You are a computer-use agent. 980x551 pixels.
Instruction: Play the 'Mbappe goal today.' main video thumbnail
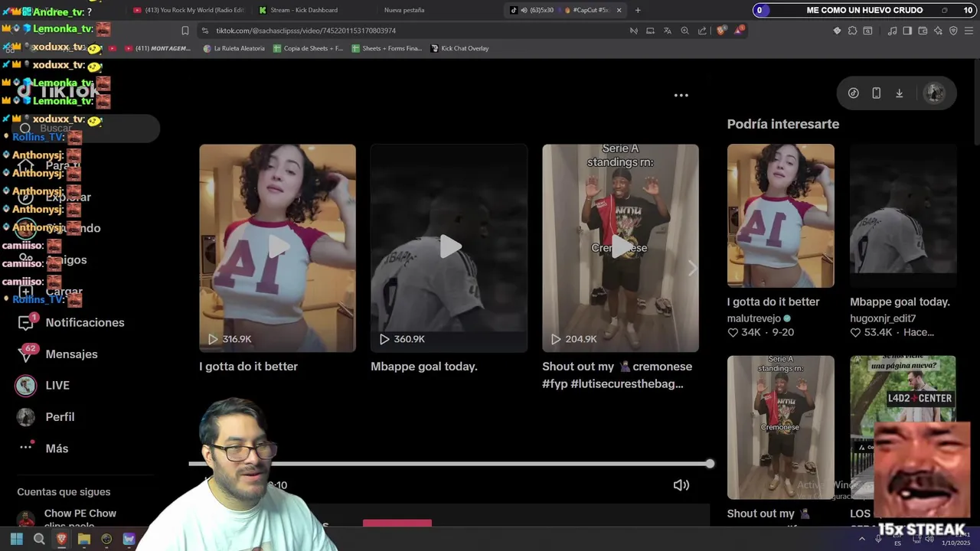pos(449,248)
